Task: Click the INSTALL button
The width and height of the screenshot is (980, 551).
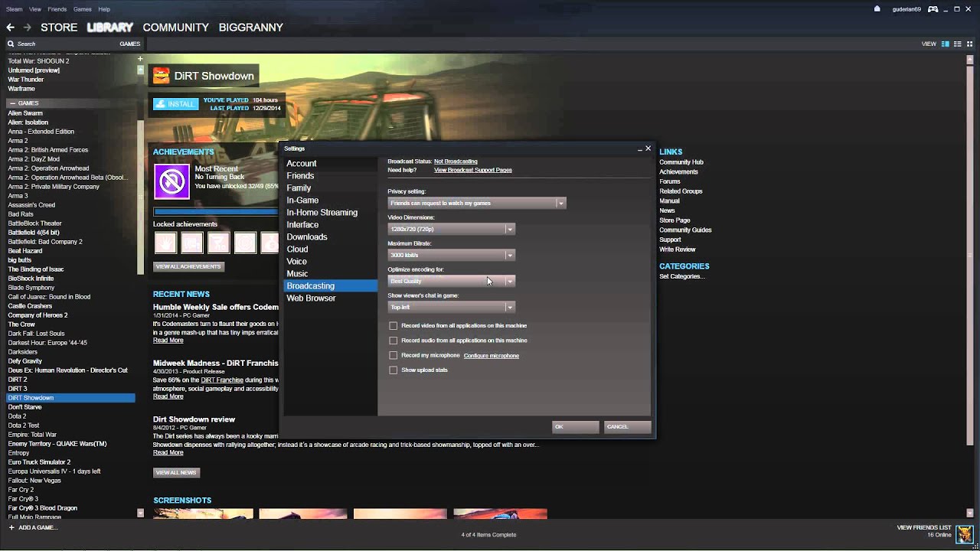Action: point(176,104)
